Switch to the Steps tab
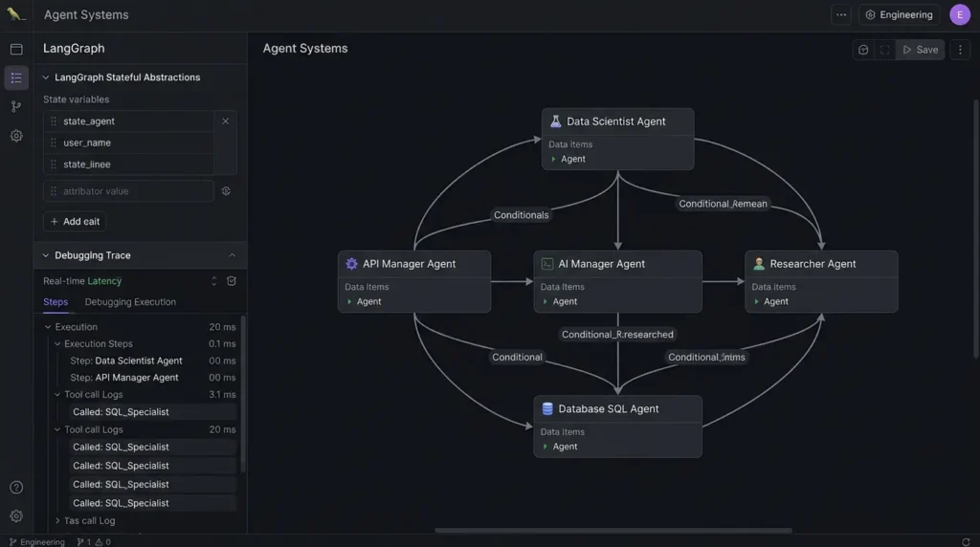Viewport: 980px width, 547px height. (x=56, y=302)
